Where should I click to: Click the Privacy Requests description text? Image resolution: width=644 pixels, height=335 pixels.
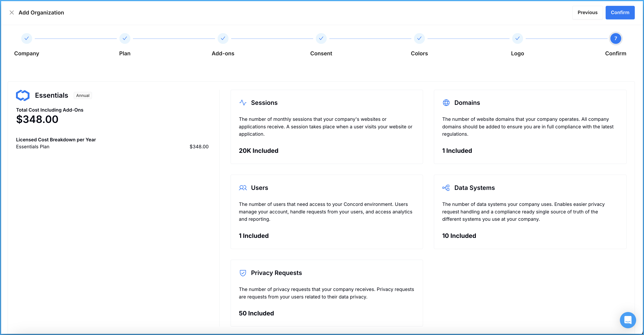coord(326,293)
